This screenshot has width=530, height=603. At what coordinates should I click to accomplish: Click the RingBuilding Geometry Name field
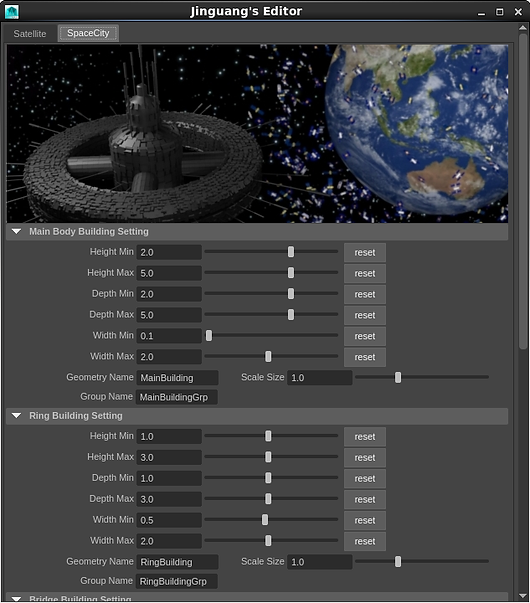(177, 562)
